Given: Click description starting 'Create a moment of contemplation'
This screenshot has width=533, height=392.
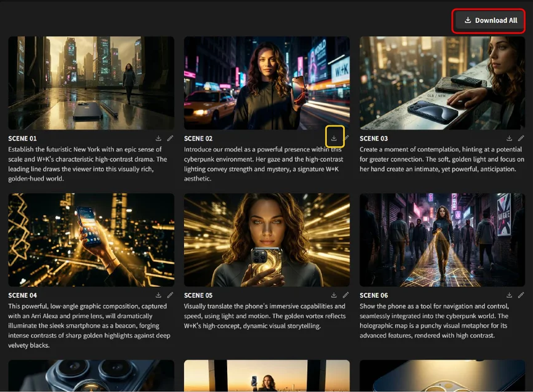Looking at the screenshot, I should pyautogui.click(x=442, y=159).
